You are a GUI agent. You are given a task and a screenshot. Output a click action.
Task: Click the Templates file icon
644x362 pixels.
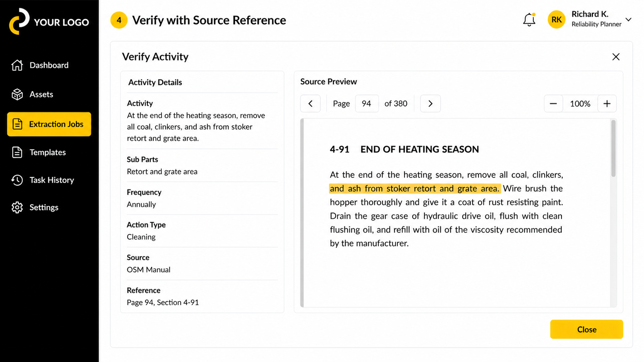pyautogui.click(x=17, y=153)
